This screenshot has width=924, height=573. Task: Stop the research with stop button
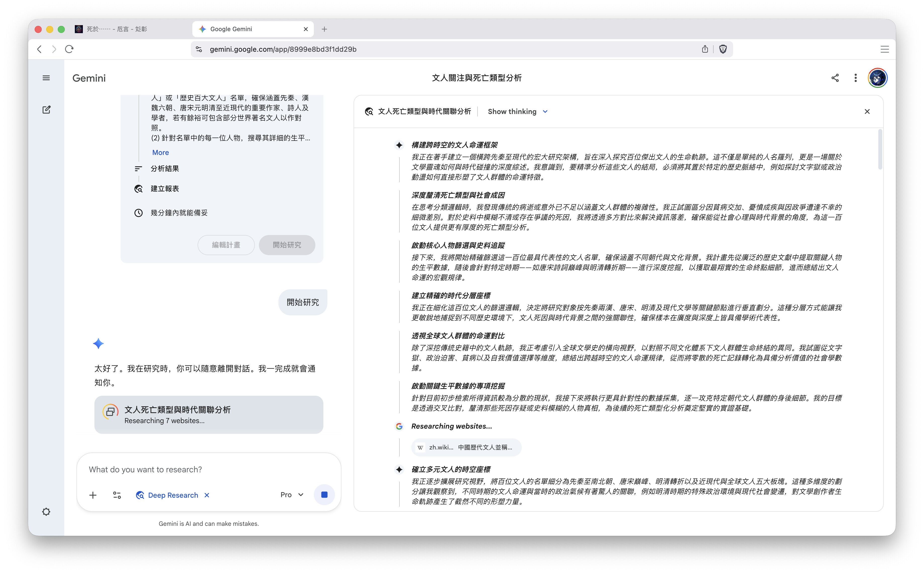point(324,495)
